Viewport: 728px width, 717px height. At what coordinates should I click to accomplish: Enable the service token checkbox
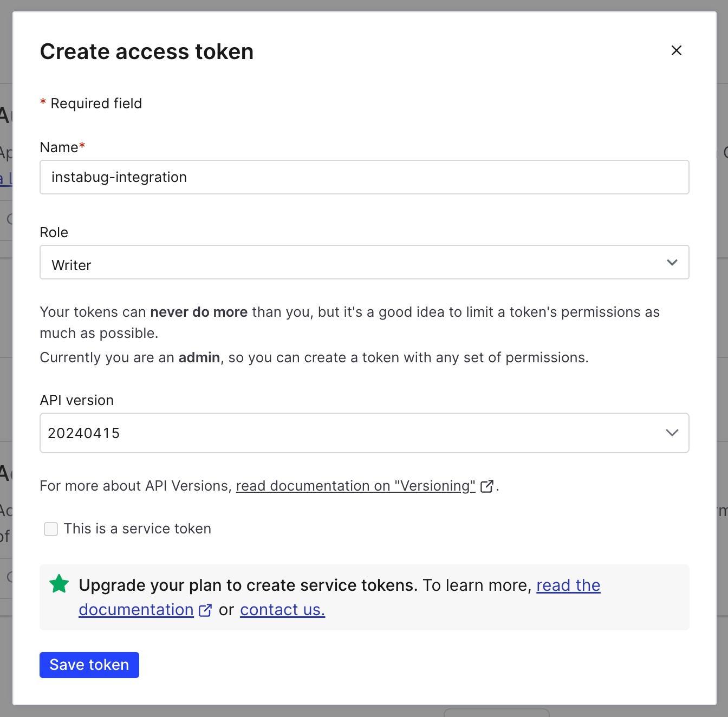coord(51,529)
